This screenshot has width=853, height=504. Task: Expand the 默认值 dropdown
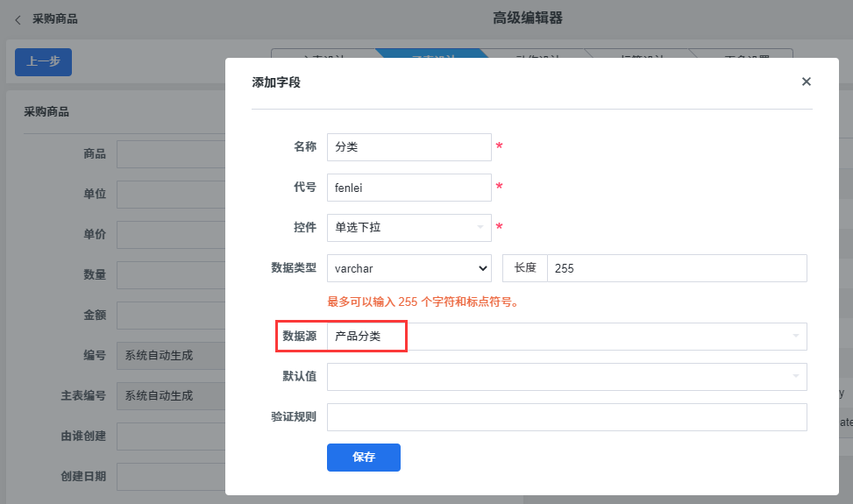(567, 377)
